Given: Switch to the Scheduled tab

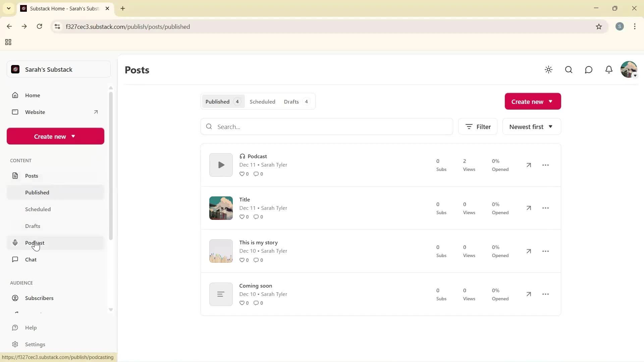Looking at the screenshot, I should click(262, 102).
